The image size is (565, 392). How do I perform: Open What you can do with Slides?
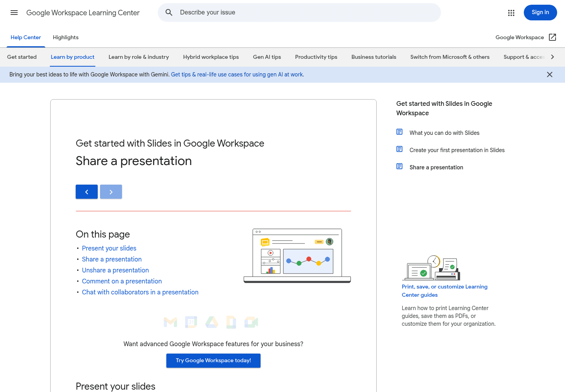pos(445,133)
